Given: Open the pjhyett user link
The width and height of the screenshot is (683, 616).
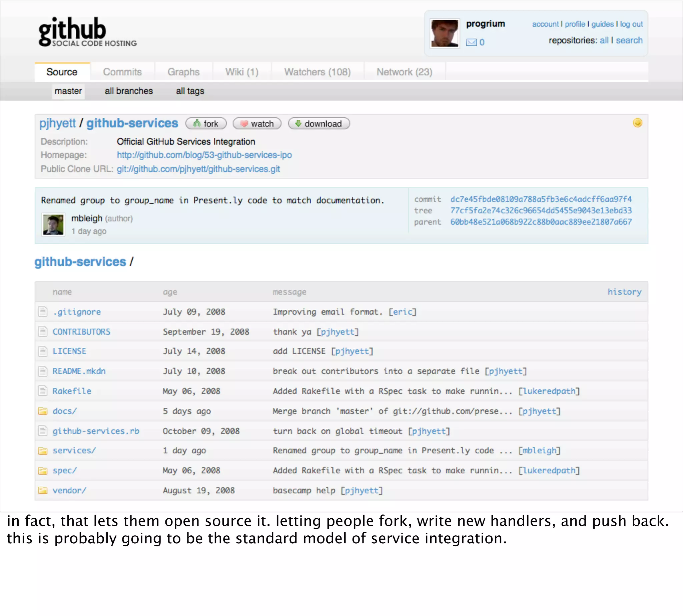Looking at the screenshot, I should pyautogui.click(x=58, y=123).
